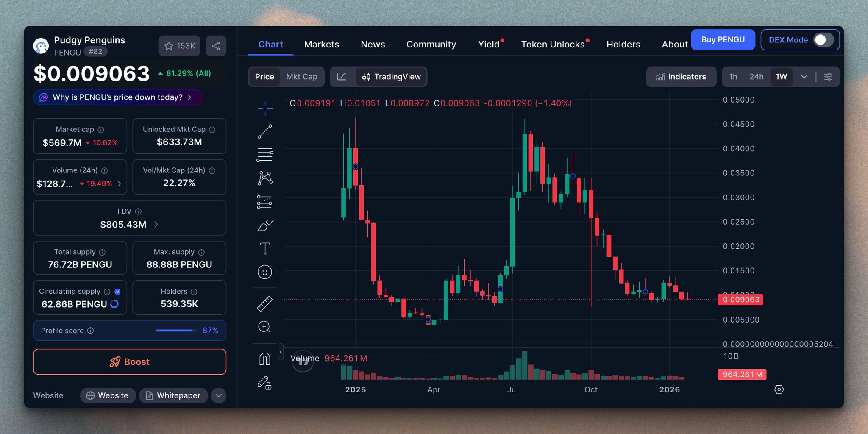Click the circulating supply verified badge
Screen dimensions: 868x434
point(117,292)
